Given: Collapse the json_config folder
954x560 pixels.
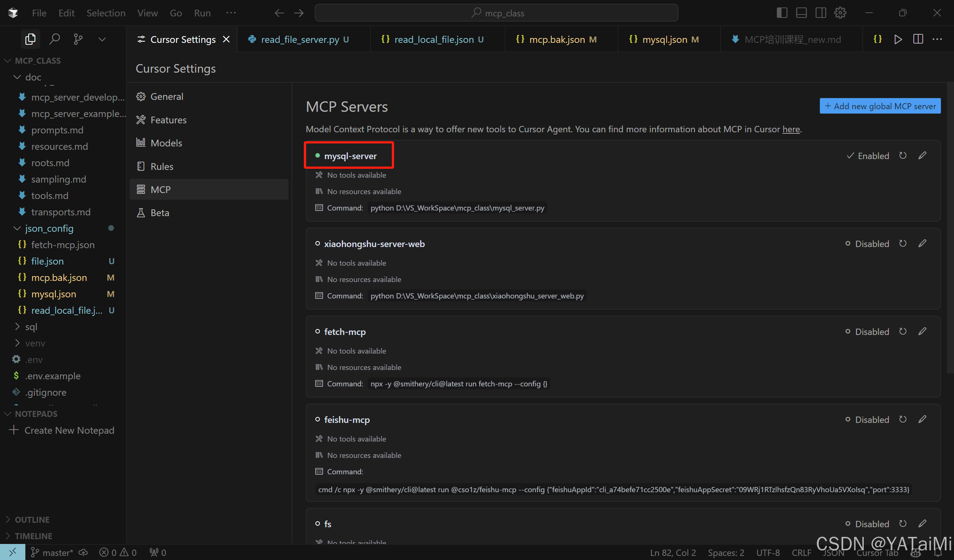Looking at the screenshot, I should [49, 228].
